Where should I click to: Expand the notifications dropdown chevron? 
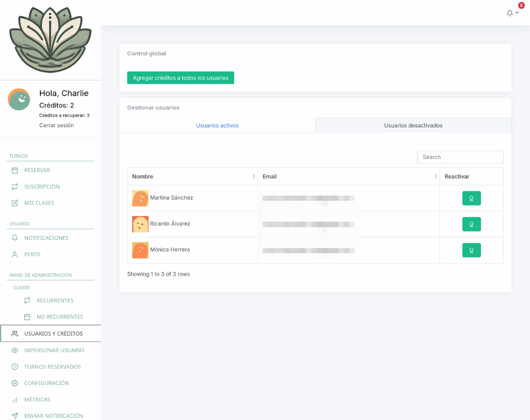[x=517, y=13]
